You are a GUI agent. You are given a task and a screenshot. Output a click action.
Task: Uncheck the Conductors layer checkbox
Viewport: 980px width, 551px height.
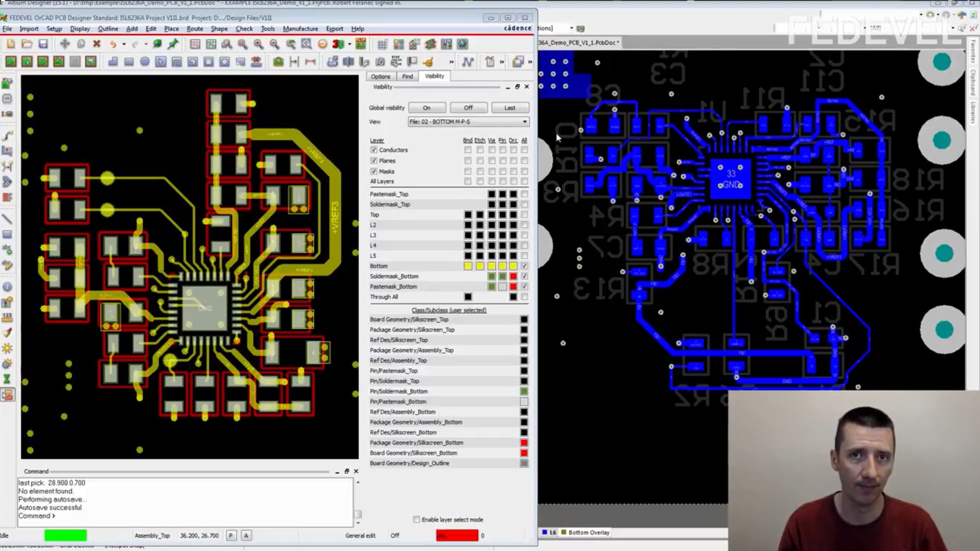pos(374,150)
